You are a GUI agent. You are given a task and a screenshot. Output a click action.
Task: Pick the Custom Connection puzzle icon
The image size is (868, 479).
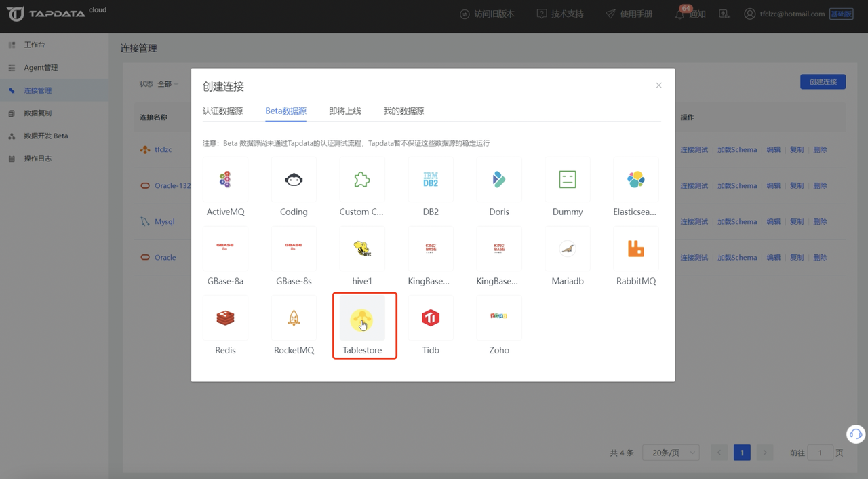(362, 179)
